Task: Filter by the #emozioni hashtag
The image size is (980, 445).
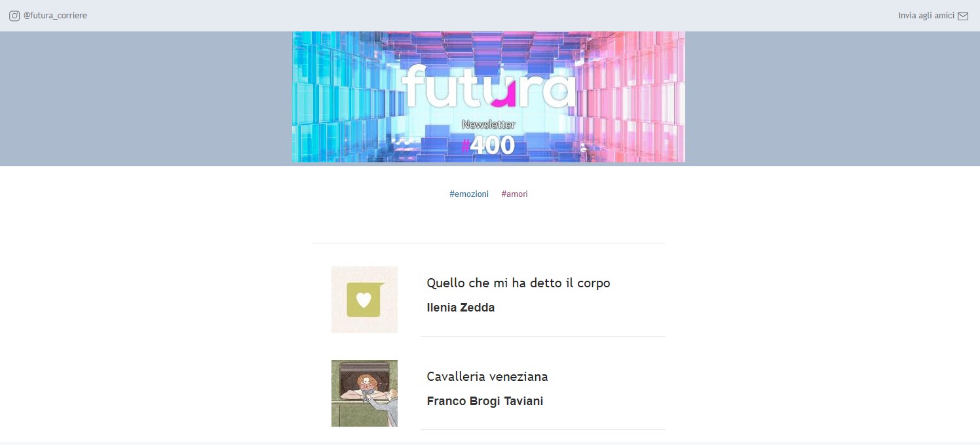Action: (x=469, y=194)
